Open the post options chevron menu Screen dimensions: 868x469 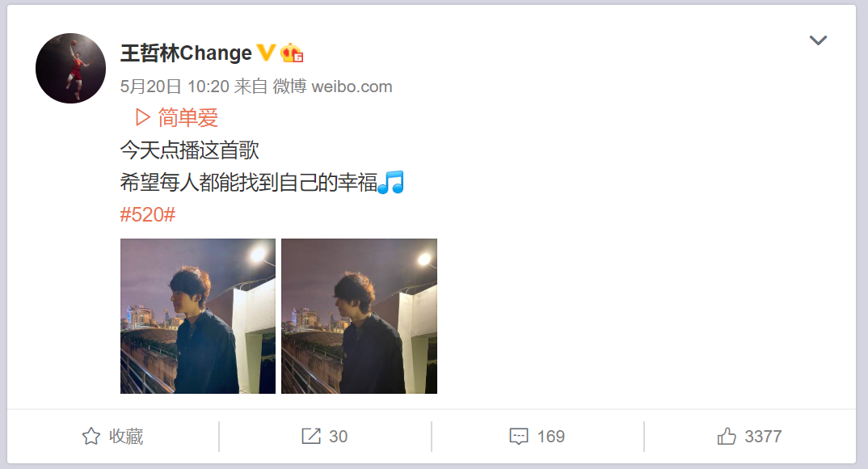818,40
